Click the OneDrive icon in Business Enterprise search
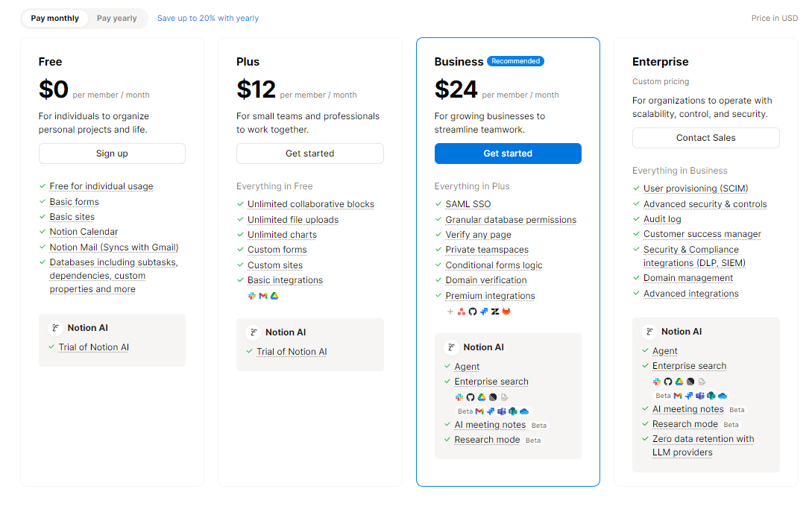Image resolution: width=812 pixels, height=515 pixels. pyautogui.click(x=524, y=411)
